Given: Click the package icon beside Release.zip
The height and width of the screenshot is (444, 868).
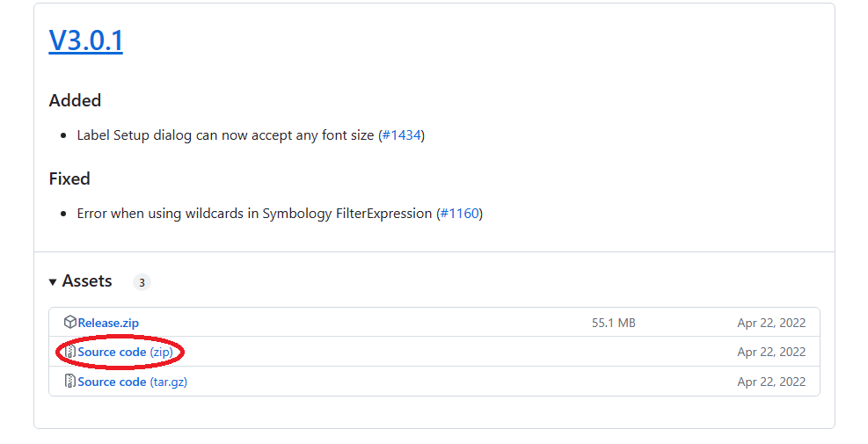Looking at the screenshot, I should [x=70, y=323].
